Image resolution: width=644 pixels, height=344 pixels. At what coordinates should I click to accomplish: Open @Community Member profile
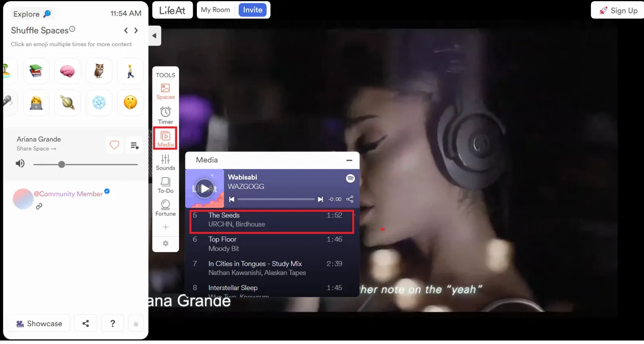coord(68,194)
